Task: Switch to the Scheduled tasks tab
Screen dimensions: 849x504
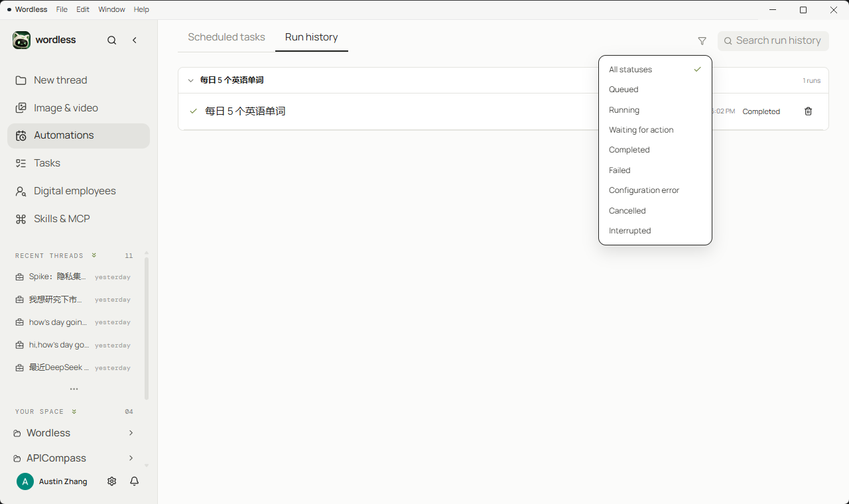Action: point(226,37)
